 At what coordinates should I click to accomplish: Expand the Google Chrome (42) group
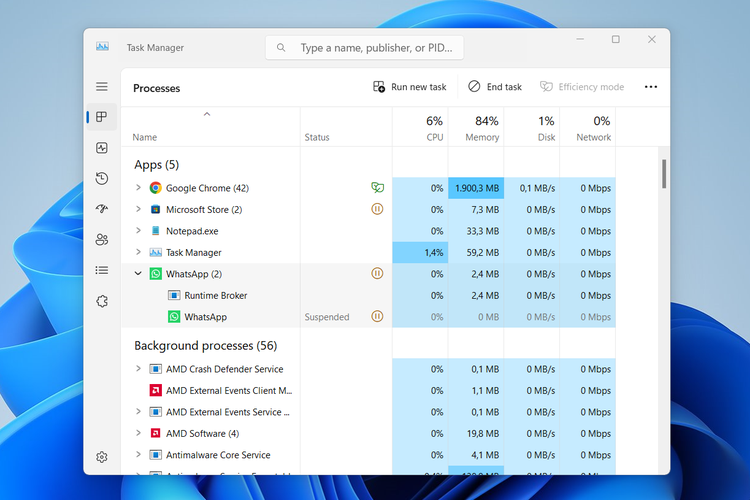(x=138, y=188)
